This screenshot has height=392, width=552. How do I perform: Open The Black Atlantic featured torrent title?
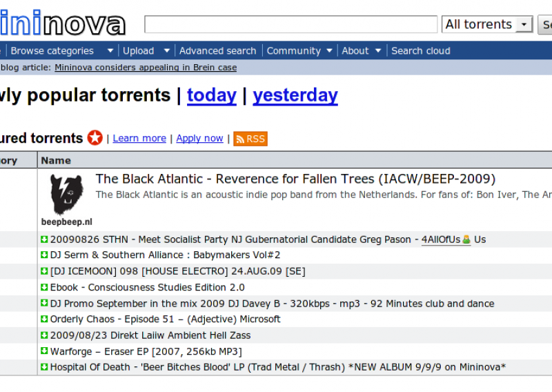coord(295,179)
